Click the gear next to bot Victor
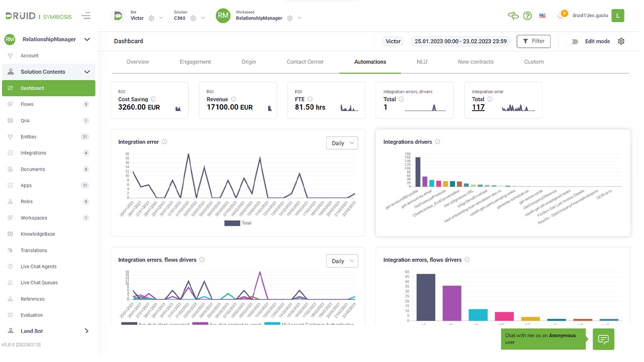This screenshot has width=644, height=362. pos(151,18)
